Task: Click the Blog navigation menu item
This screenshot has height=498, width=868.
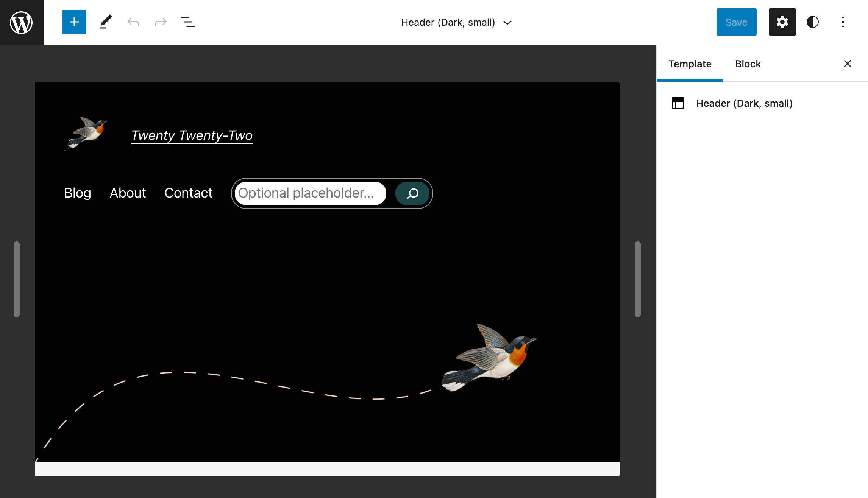Action: [x=78, y=192]
